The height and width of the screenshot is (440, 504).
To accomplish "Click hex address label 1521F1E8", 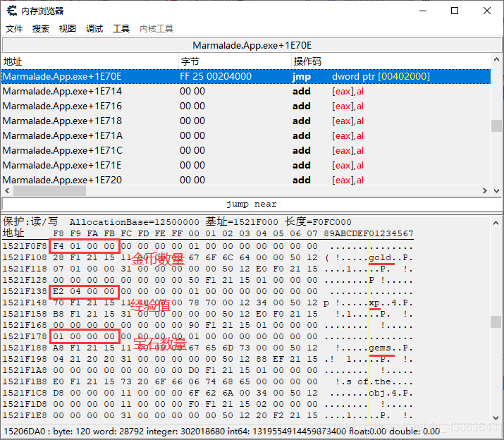I will (x=25, y=415).
